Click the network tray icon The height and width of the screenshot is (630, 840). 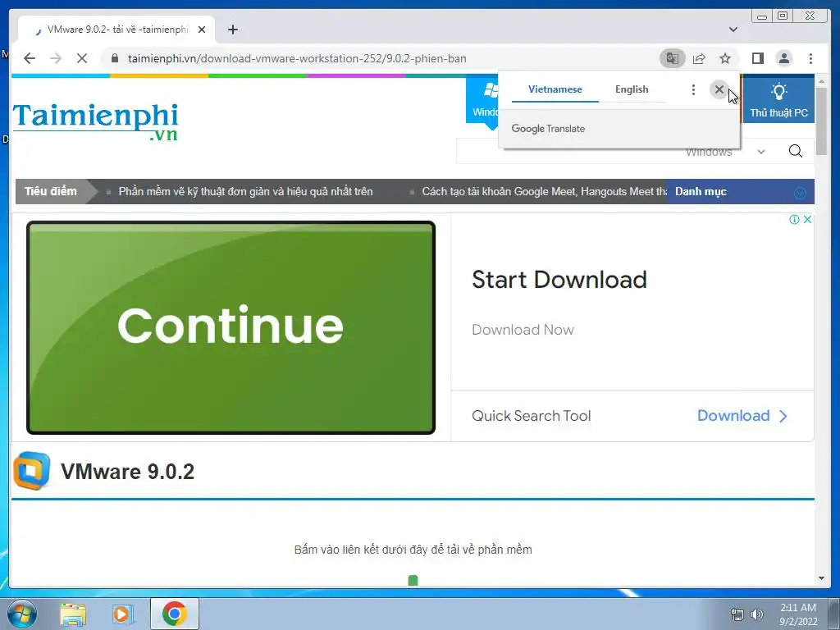click(737, 614)
